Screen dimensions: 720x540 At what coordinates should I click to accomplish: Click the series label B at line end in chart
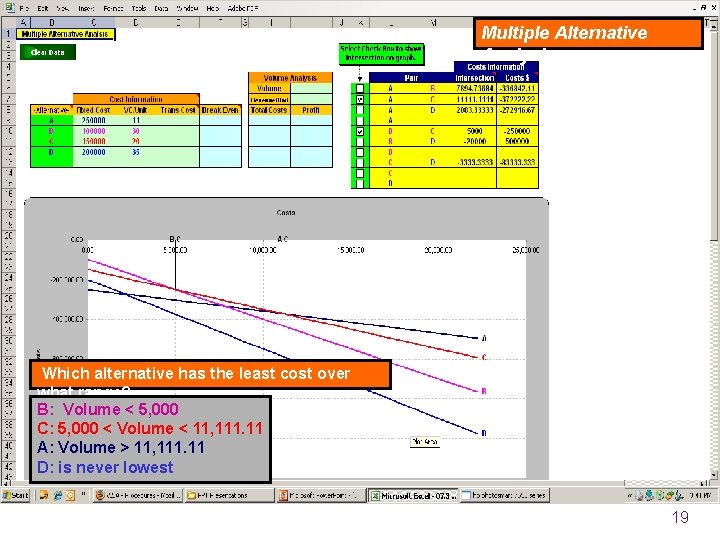[484, 391]
